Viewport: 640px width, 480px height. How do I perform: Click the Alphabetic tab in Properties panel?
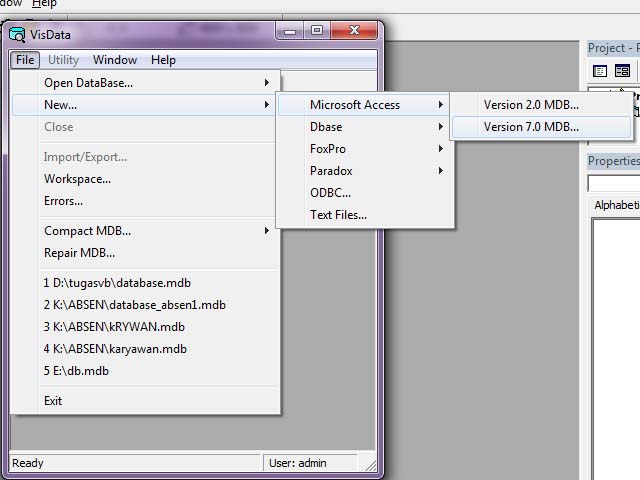coord(616,205)
